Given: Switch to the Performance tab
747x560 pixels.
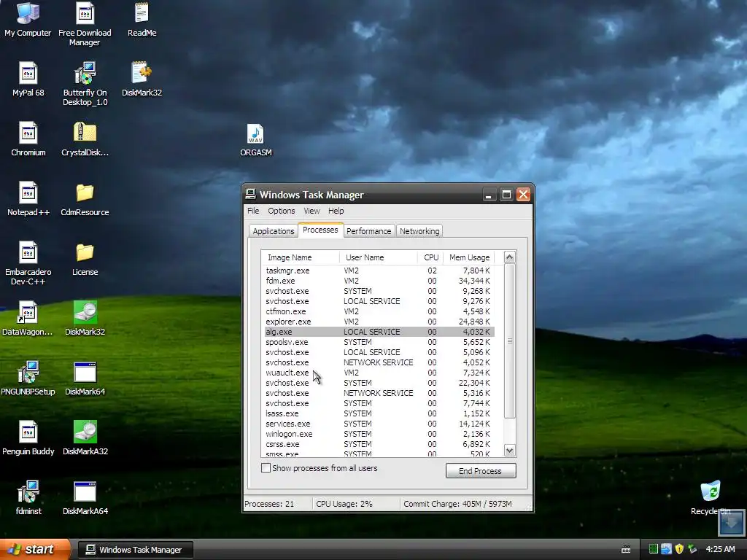Looking at the screenshot, I should pos(368,231).
